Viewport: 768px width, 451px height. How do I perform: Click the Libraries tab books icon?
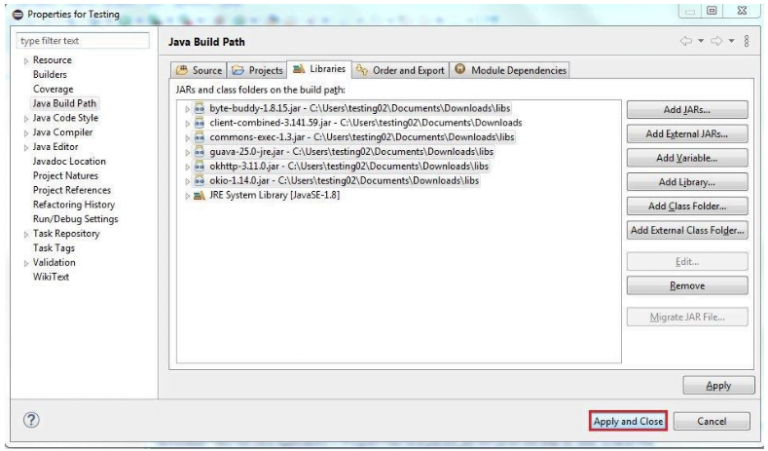(299, 69)
